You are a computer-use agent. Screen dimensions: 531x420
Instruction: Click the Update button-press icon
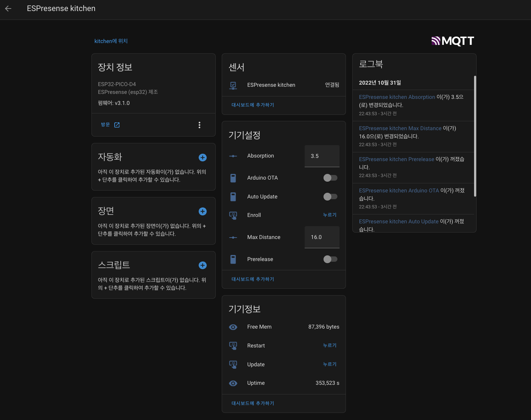233,365
